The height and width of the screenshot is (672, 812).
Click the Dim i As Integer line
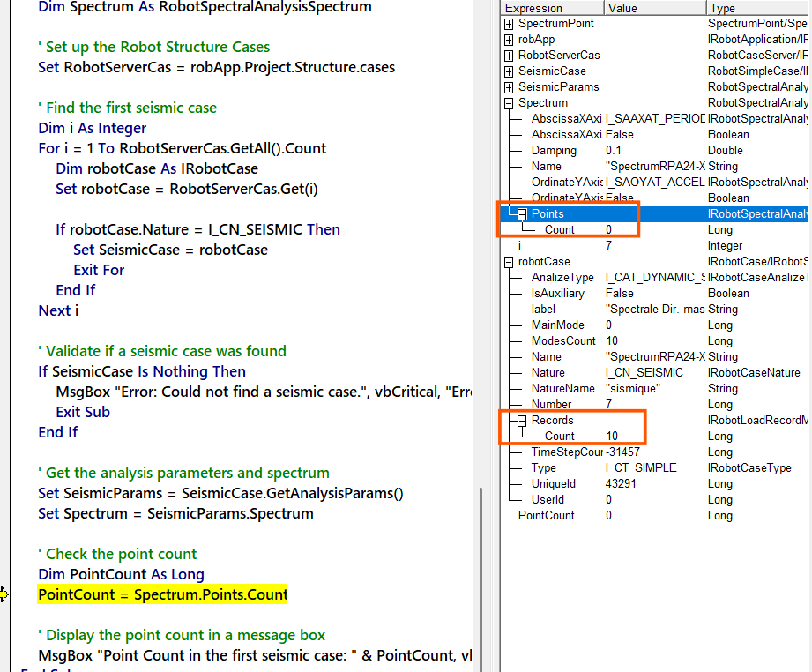pos(93,128)
